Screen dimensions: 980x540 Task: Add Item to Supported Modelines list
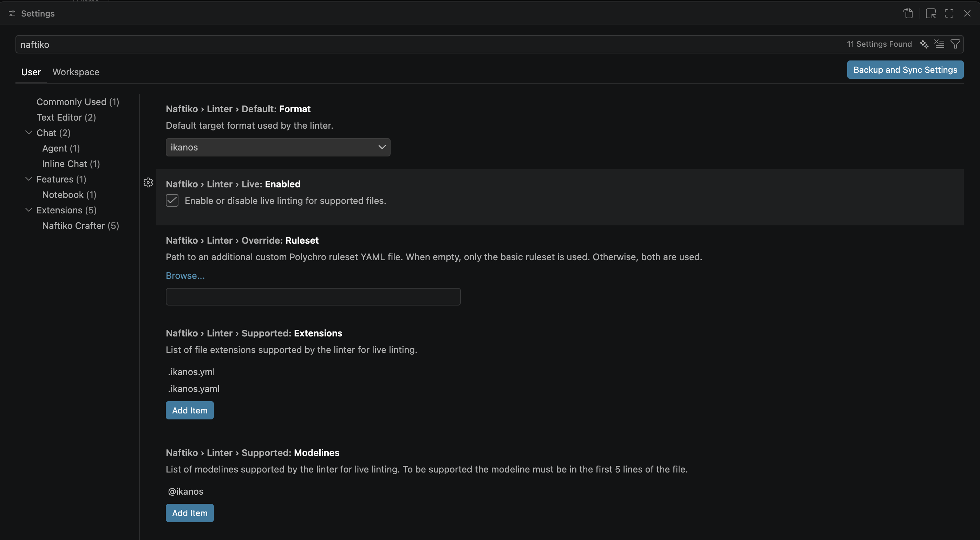pos(189,513)
